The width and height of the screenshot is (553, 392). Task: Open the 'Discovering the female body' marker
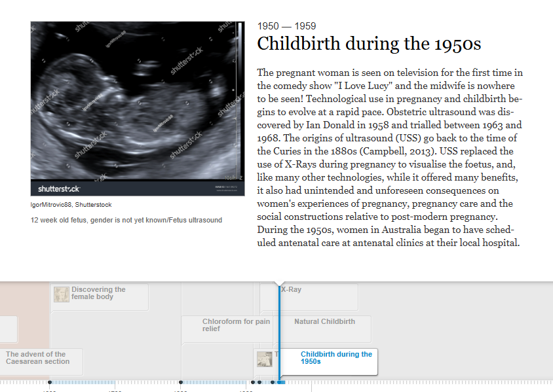tap(98, 293)
